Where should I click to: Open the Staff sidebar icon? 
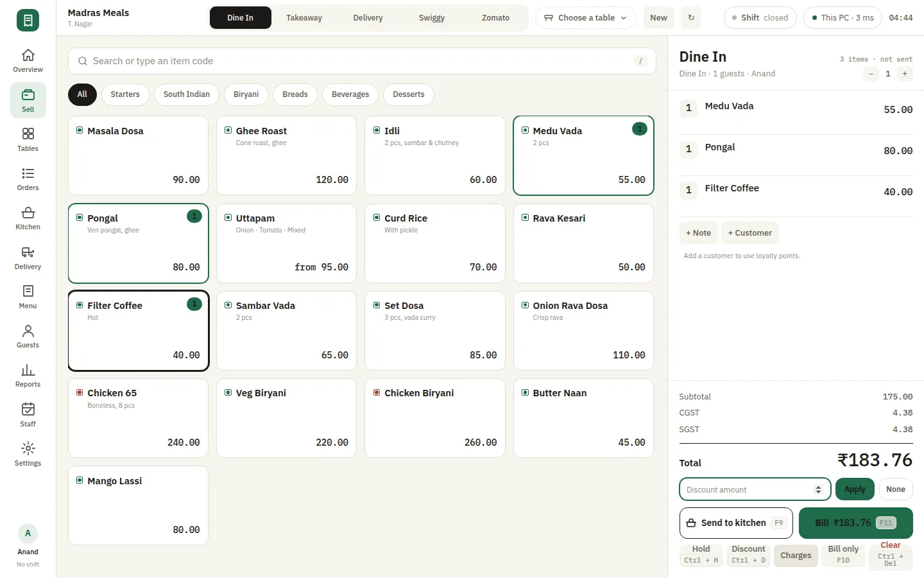[x=28, y=415]
